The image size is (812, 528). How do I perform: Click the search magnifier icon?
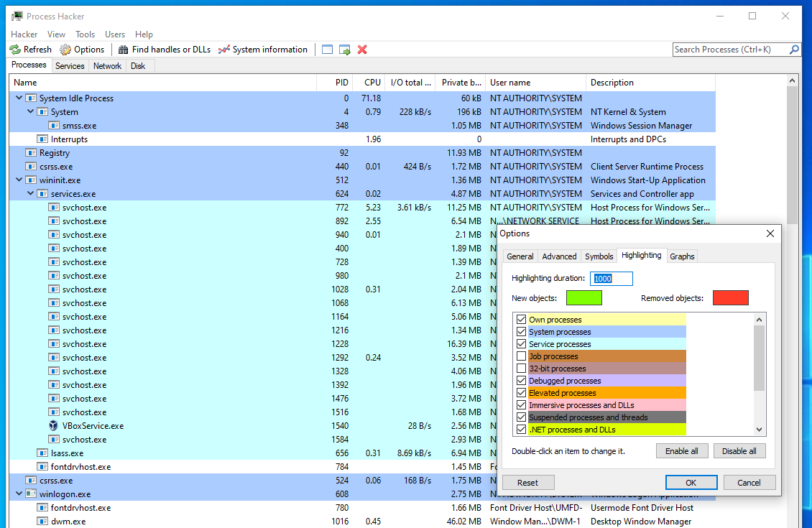794,50
